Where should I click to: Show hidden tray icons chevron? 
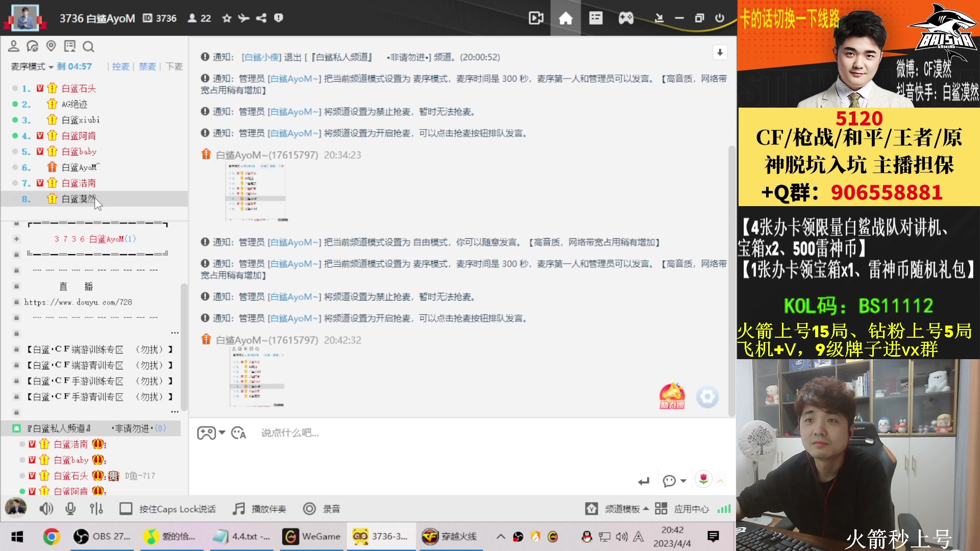(501, 536)
